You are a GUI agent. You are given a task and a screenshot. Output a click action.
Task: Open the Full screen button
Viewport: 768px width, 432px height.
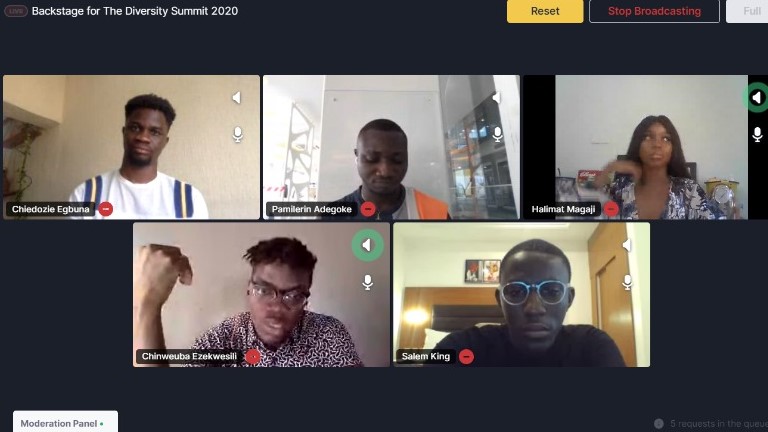pyautogui.click(x=747, y=11)
